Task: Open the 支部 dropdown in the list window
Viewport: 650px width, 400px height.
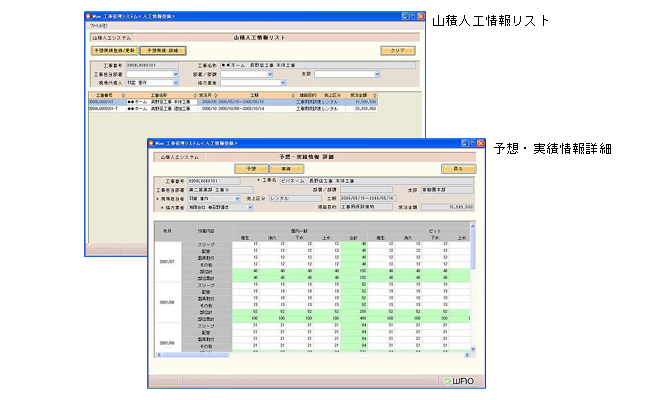Action: [x=377, y=73]
